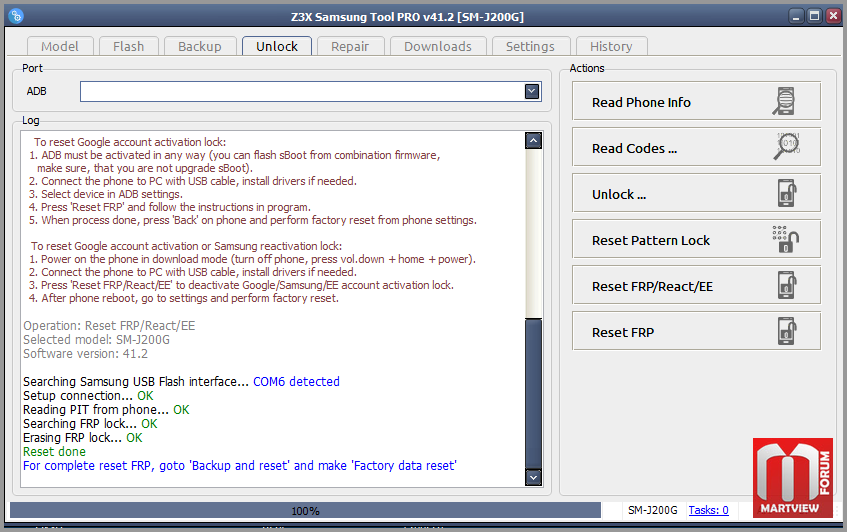
Task: Open the Settings tab
Action: tap(530, 46)
